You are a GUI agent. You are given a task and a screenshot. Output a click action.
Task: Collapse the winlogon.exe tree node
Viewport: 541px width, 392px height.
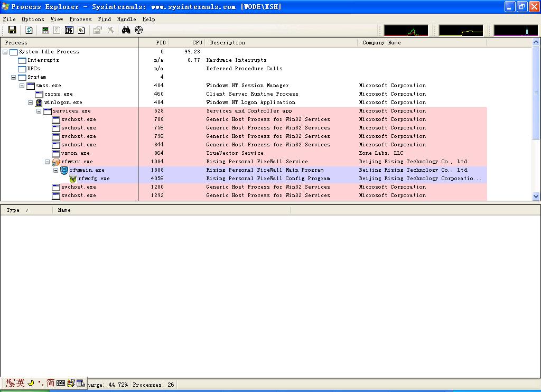point(30,102)
